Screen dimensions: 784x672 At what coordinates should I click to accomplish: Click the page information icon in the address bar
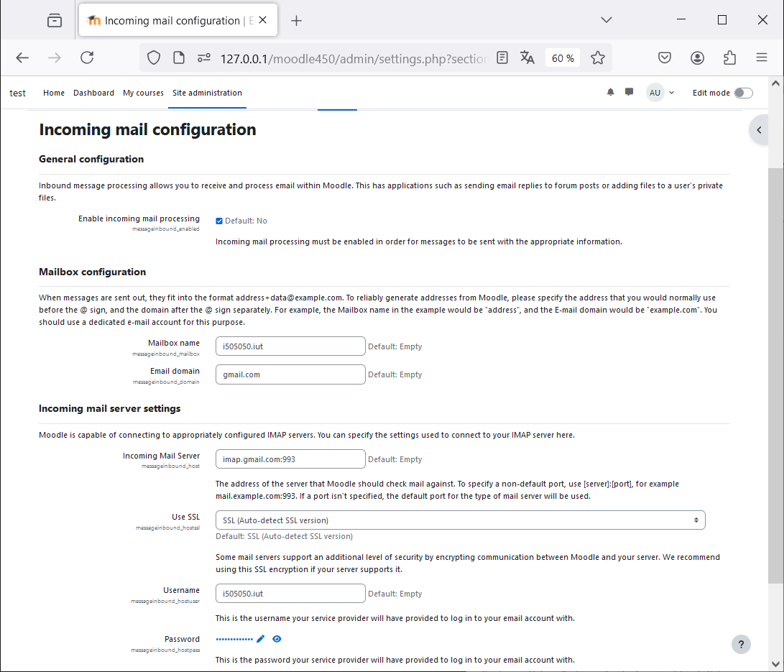click(x=178, y=58)
